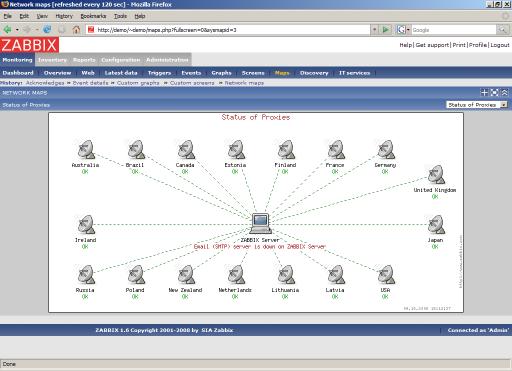512x371 pixels.
Task: Open the Firefox Help menu
Action: [x=140, y=16]
